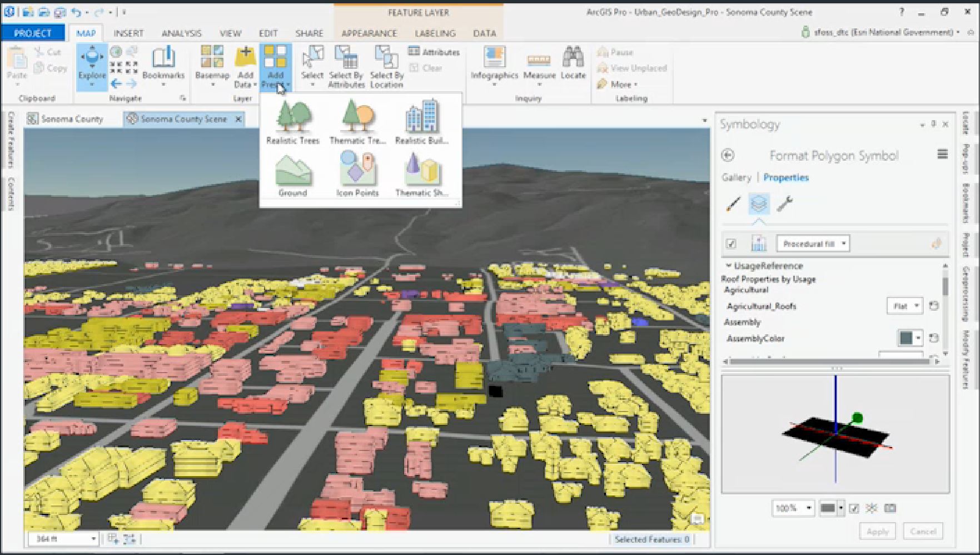Choose the Realistic Trees preset
This screenshot has width=980, height=555.
tap(293, 123)
